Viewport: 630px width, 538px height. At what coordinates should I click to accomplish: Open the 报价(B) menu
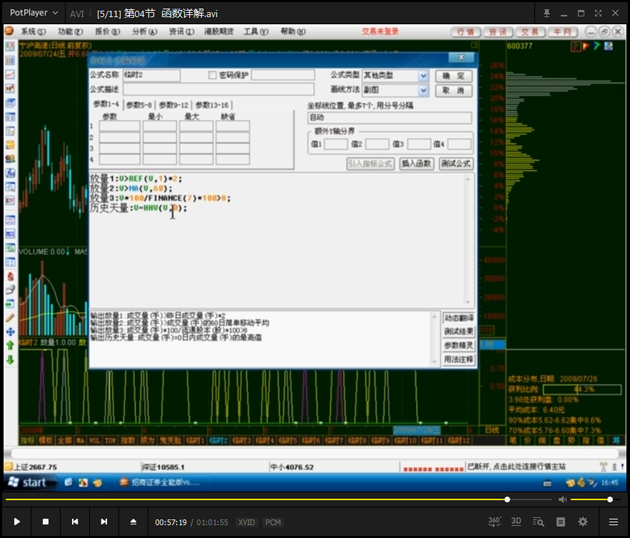coord(107,31)
